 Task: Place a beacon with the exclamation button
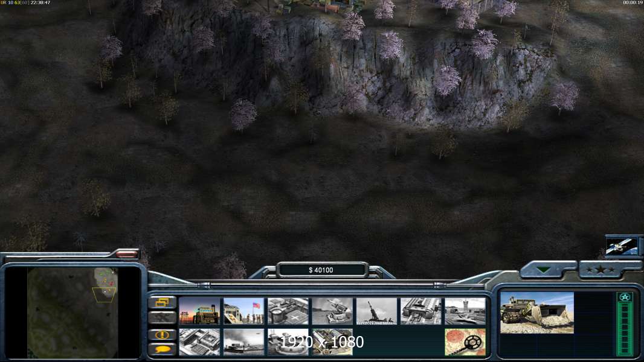pos(163,334)
